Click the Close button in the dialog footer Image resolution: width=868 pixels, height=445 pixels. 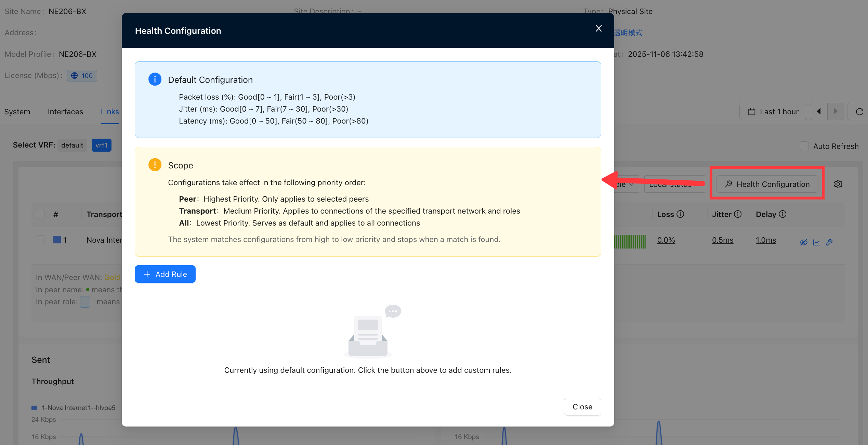pyautogui.click(x=582, y=407)
